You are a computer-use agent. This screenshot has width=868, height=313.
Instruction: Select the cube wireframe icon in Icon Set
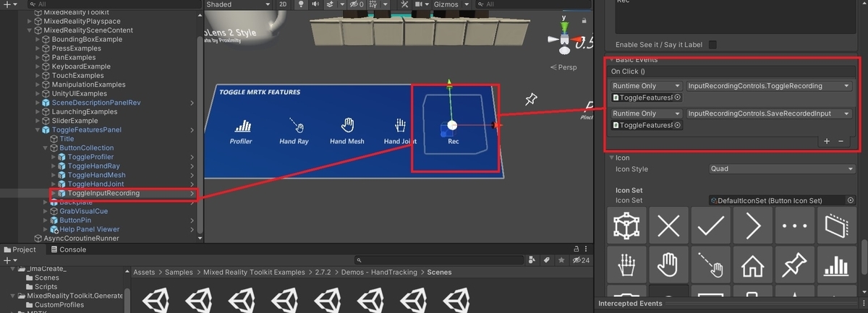[x=626, y=227]
